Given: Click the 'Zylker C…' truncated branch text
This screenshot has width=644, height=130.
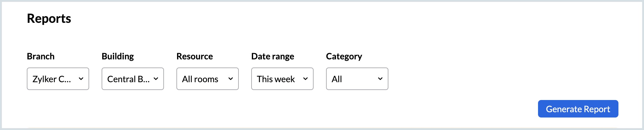Looking at the screenshot, I should tap(52, 79).
